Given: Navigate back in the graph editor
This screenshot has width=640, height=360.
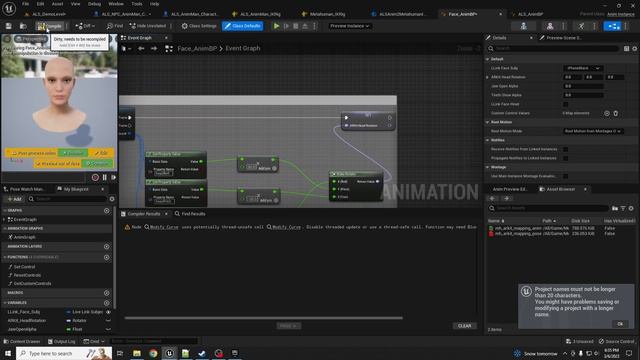Looking at the screenshot, I should coord(141,49).
